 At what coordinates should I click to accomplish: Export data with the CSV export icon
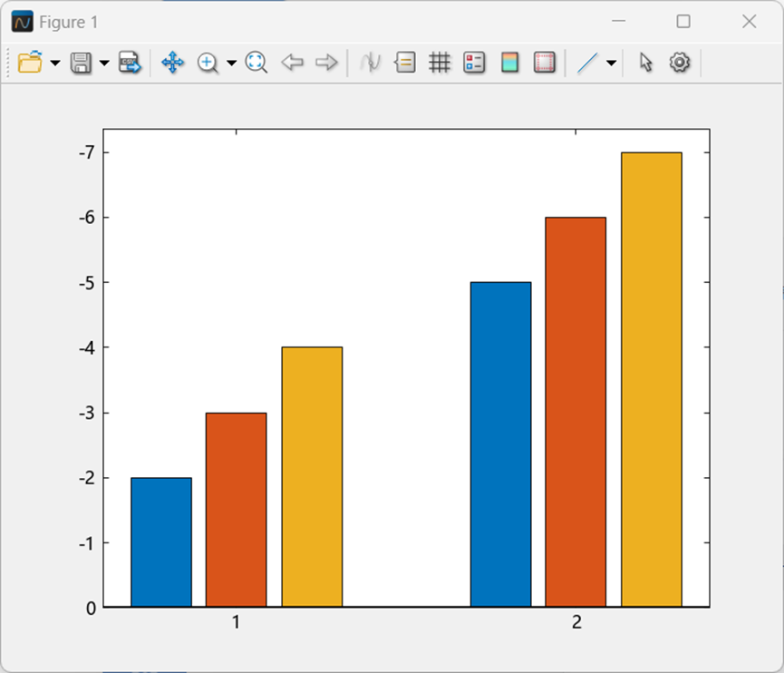pos(130,63)
